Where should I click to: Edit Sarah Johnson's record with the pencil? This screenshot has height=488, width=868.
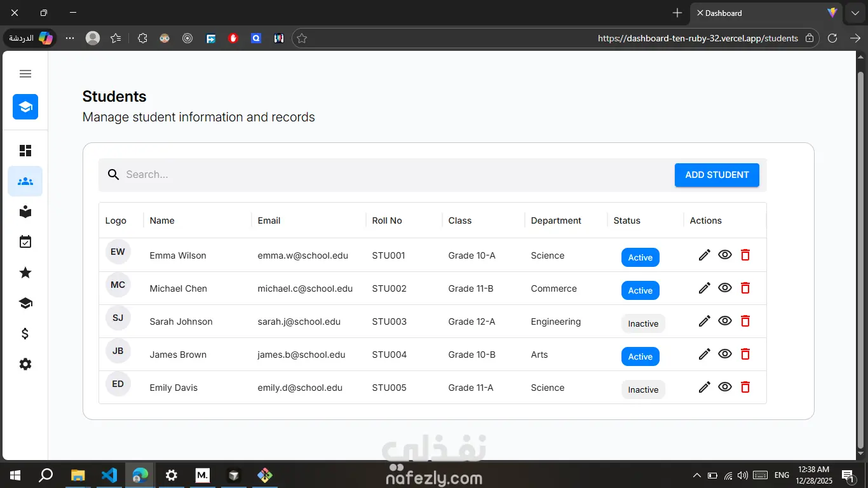point(704,321)
